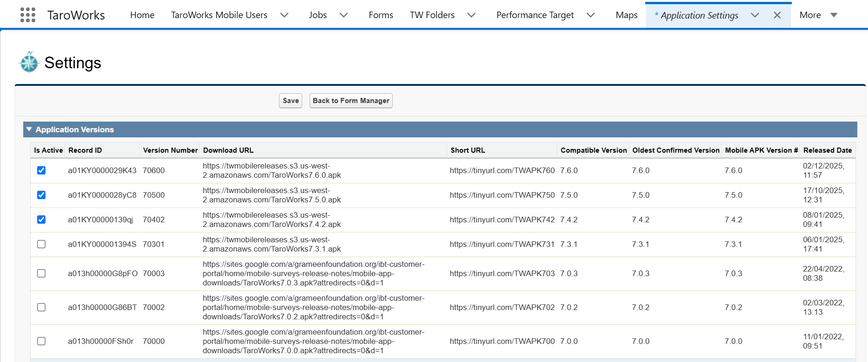868x362 pixels.
Task: Click the Released Date column header
Action: tap(828, 150)
